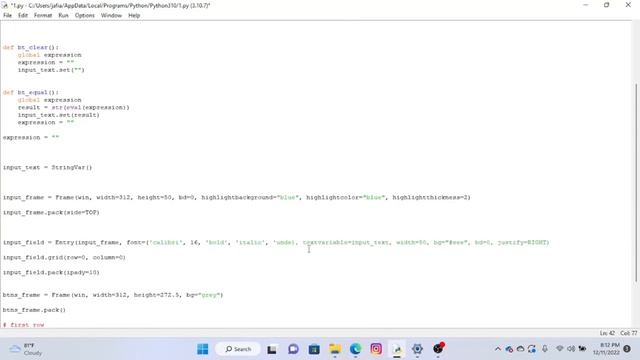Click the grey cloud tray icon
This screenshot has height=360, width=640.
(x=520, y=349)
